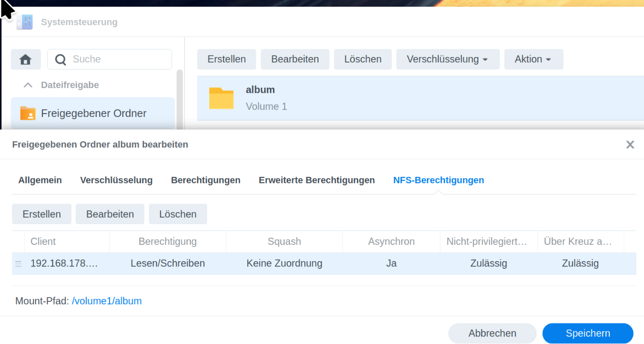Click the sidebar vertical scrollbar

click(180, 99)
